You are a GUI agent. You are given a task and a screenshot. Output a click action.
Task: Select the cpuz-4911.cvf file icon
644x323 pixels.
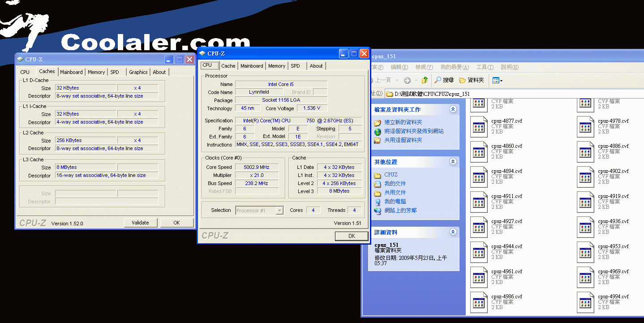click(x=479, y=202)
